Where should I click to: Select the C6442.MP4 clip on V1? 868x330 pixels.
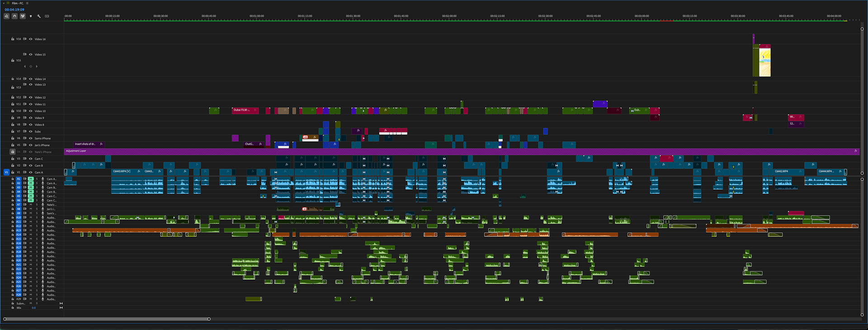(x=788, y=172)
